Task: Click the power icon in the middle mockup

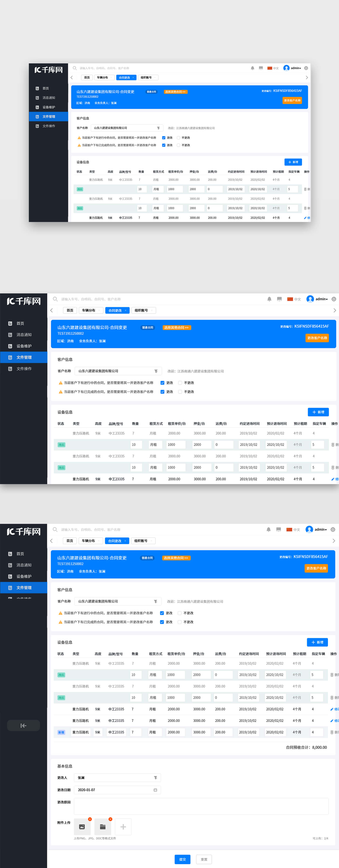Action: pyautogui.click(x=334, y=299)
